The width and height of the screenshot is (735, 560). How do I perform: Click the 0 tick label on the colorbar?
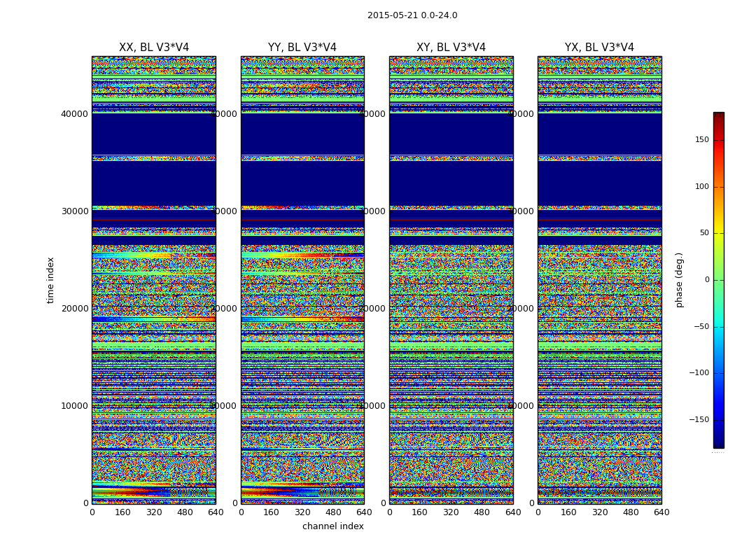point(706,280)
